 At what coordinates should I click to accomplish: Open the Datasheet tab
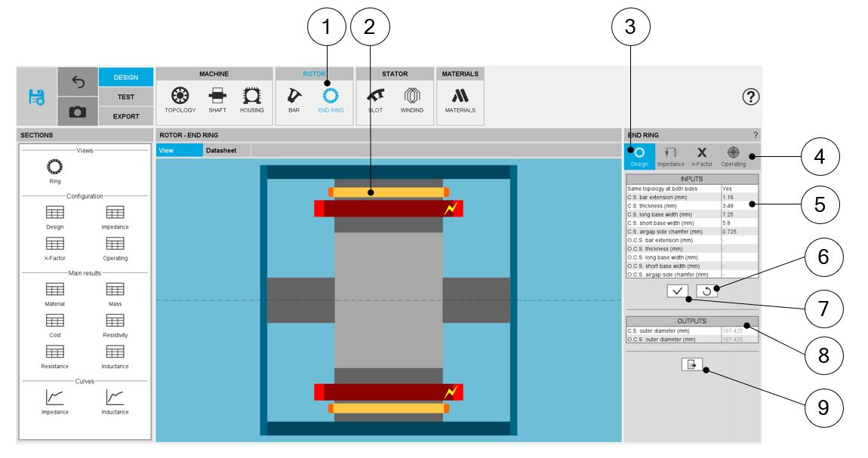click(221, 150)
